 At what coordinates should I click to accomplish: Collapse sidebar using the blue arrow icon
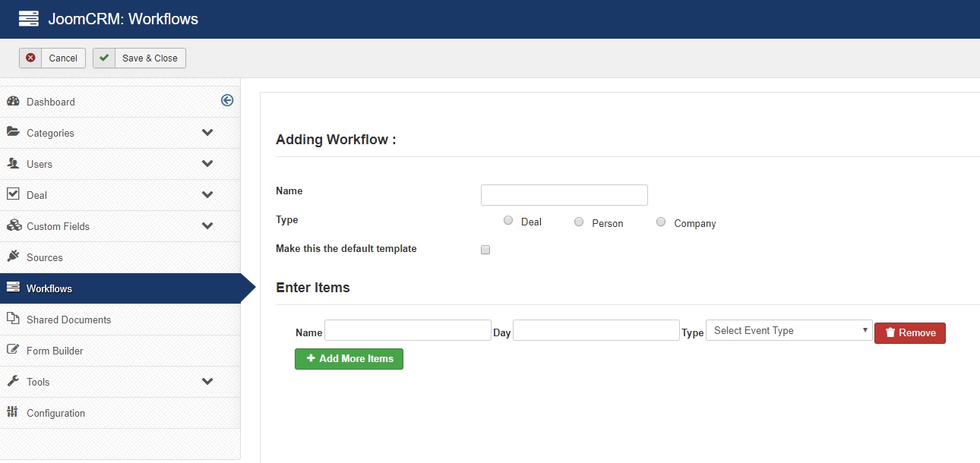(x=227, y=100)
